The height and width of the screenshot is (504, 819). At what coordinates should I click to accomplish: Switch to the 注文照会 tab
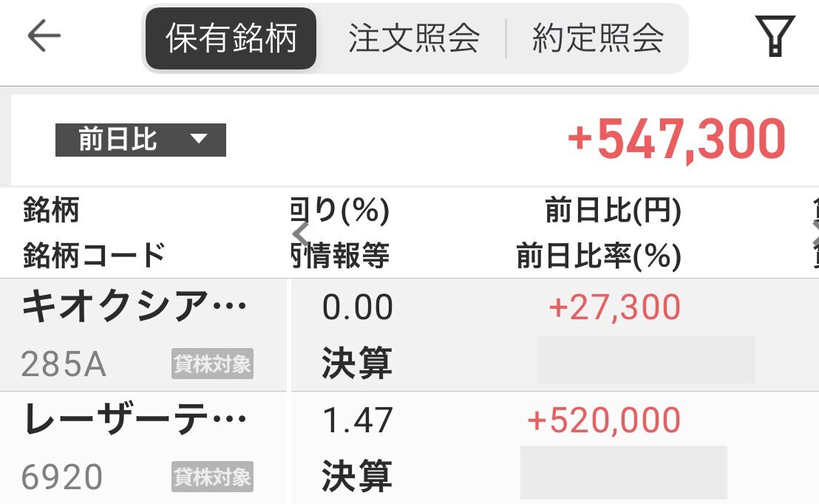413,38
